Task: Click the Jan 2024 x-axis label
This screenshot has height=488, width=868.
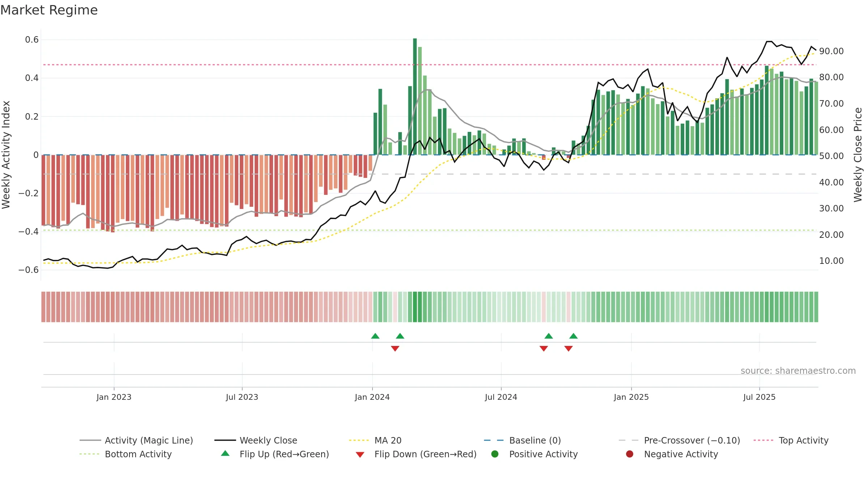Action: tap(372, 397)
